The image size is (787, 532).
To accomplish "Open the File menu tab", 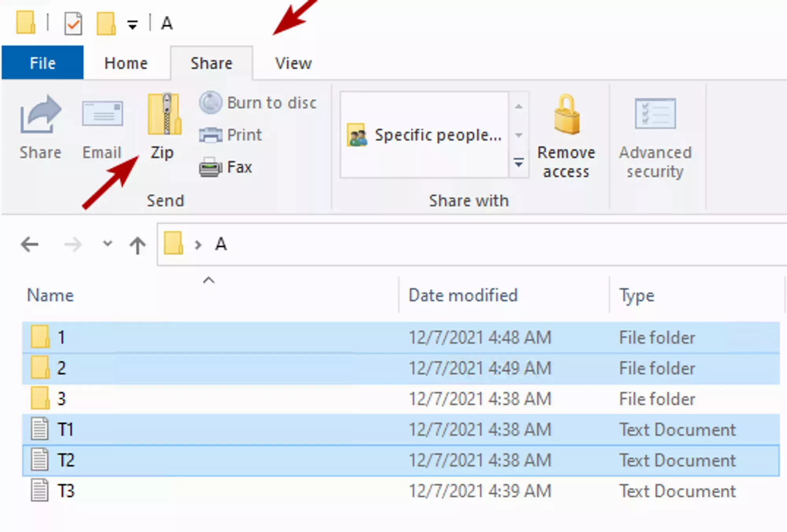I will point(42,63).
